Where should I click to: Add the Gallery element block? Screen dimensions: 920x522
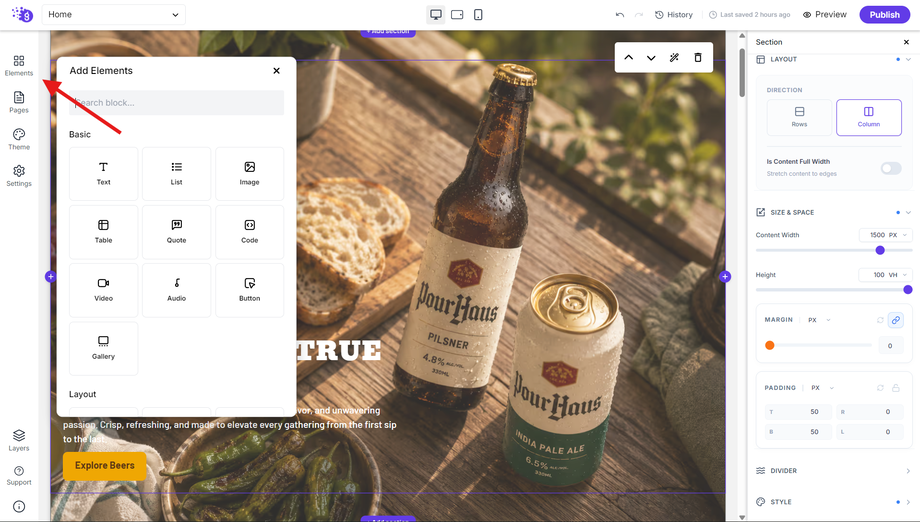[x=103, y=348]
